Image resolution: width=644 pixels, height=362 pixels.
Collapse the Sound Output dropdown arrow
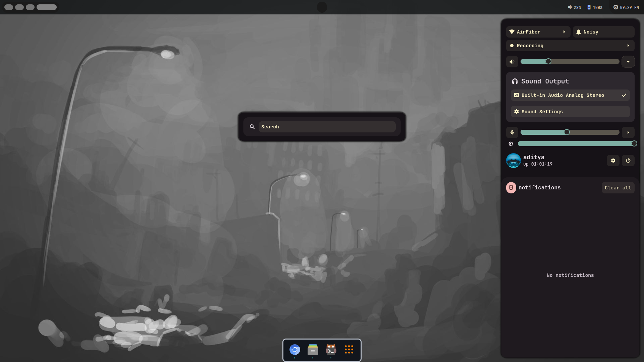pyautogui.click(x=628, y=62)
